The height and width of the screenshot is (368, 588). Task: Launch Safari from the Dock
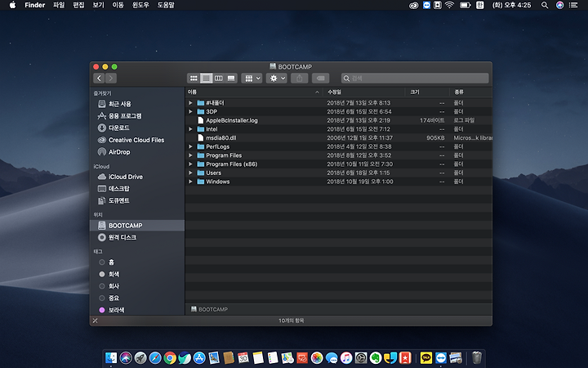tap(155, 358)
